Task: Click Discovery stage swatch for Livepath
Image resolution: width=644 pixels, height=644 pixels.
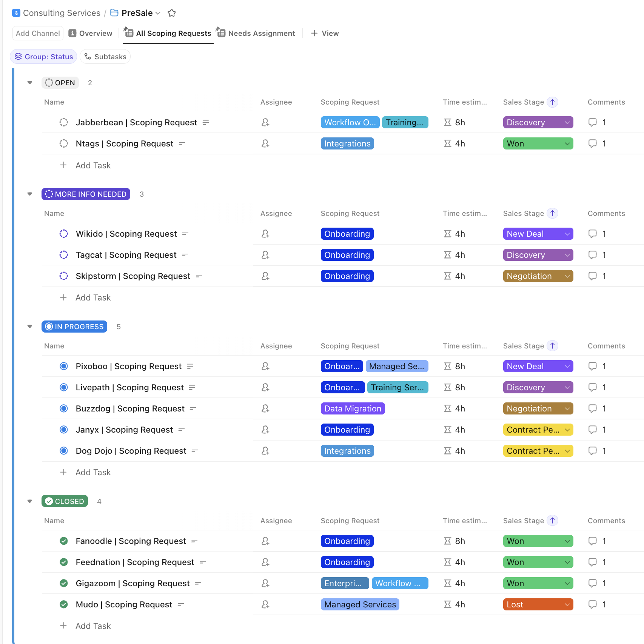Action: 538,387
